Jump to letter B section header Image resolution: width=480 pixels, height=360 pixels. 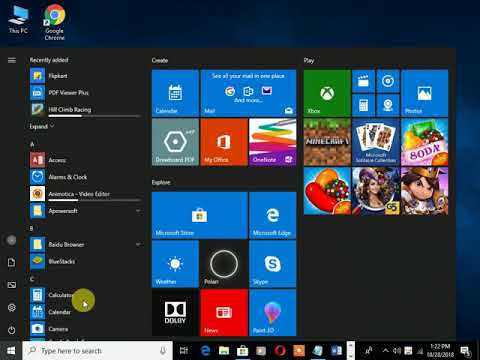point(31,228)
